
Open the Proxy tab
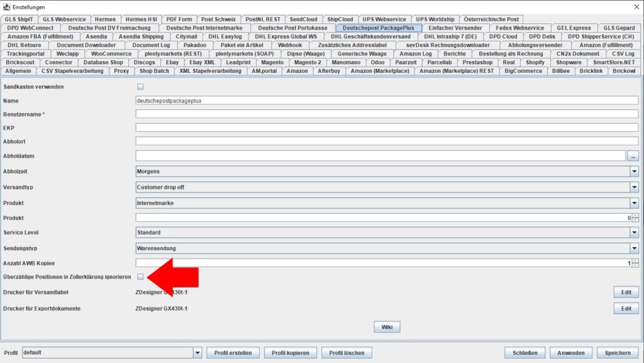(121, 71)
